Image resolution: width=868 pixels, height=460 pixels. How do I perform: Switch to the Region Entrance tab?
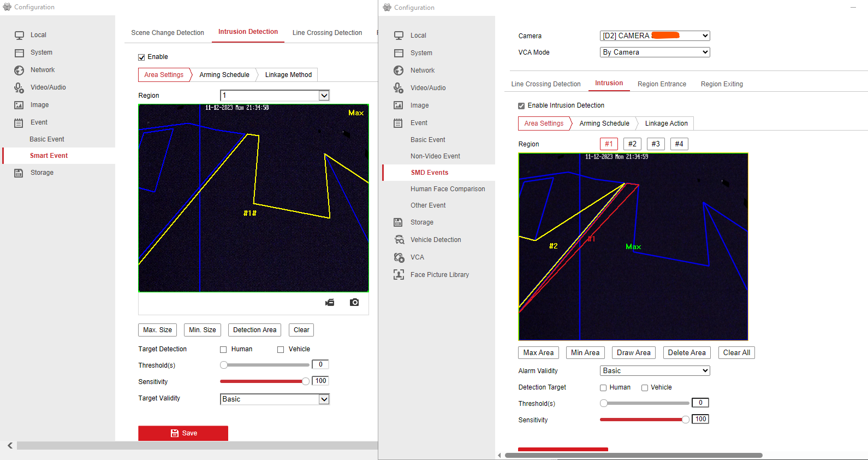(662, 84)
